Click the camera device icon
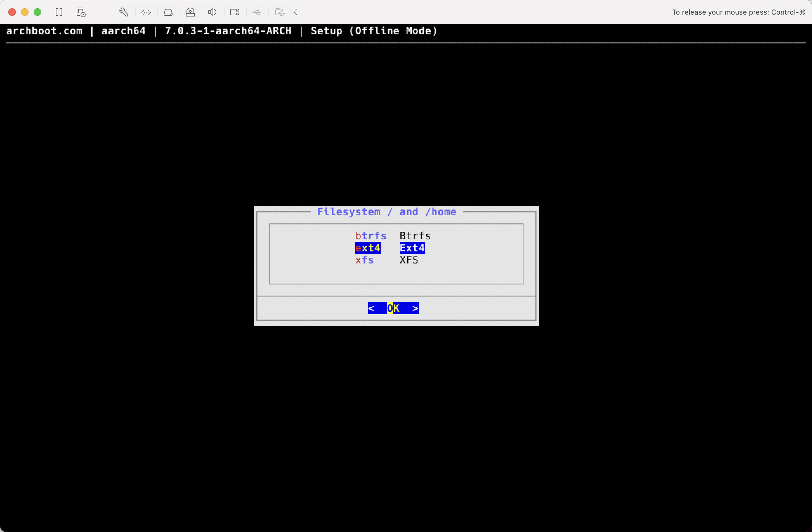This screenshot has width=812, height=532. [x=235, y=12]
